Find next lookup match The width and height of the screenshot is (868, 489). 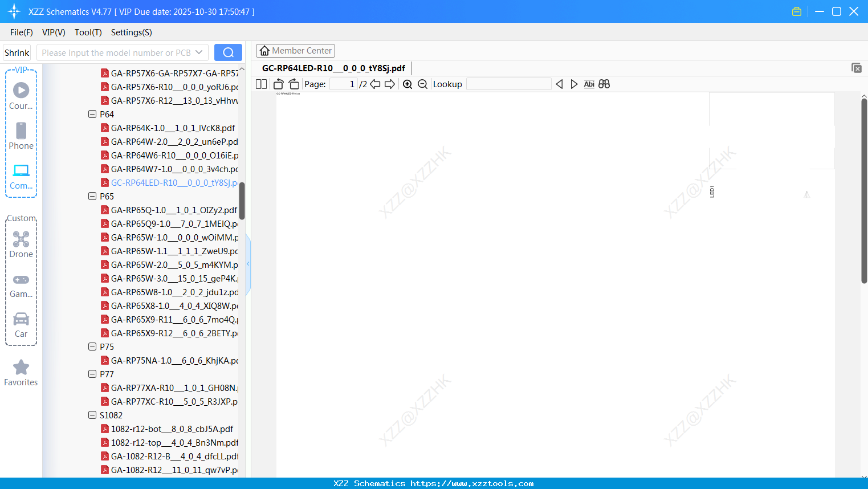574,84
